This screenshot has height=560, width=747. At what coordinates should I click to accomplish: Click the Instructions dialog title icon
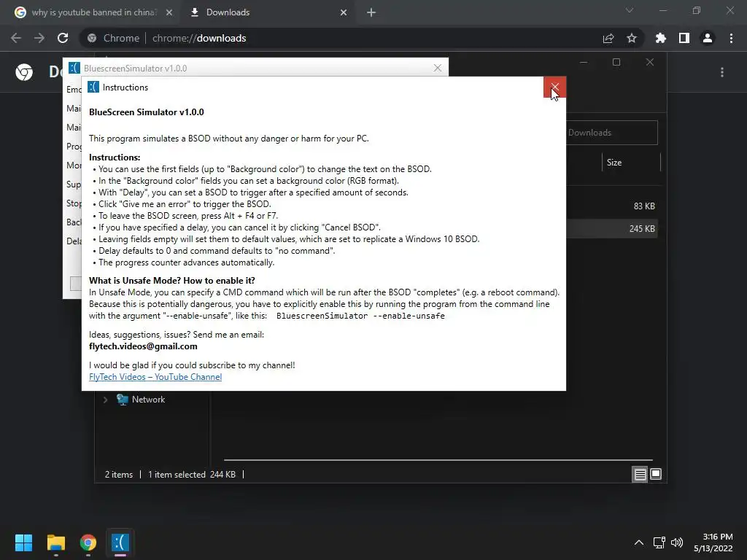click(93, 87)
